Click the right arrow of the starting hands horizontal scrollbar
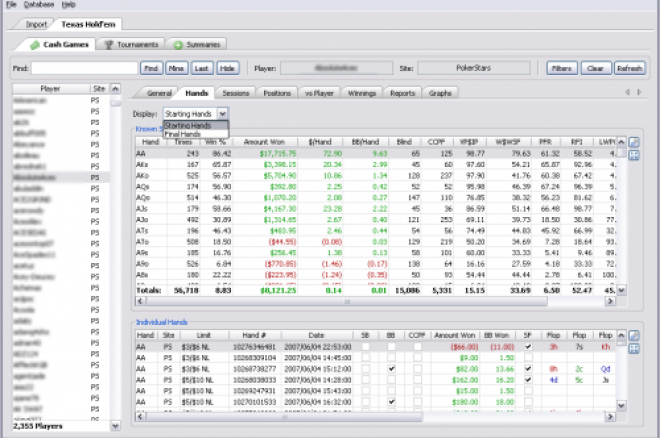The height and width of the screenshot is (438, 660). [610, 301]
